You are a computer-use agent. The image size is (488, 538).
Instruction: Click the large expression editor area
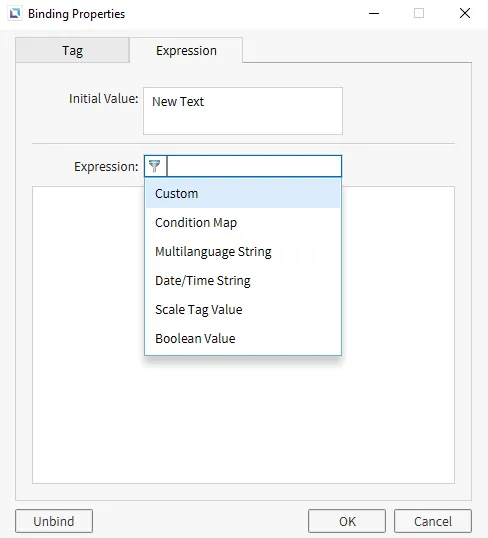(x=243, y=419)
